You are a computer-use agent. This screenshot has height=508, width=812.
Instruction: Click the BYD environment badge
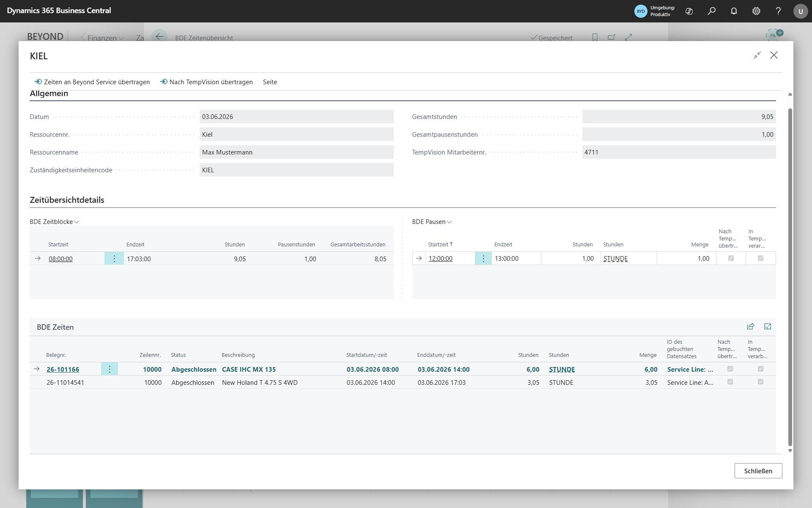pyautogui.click(x=641, y=11)
